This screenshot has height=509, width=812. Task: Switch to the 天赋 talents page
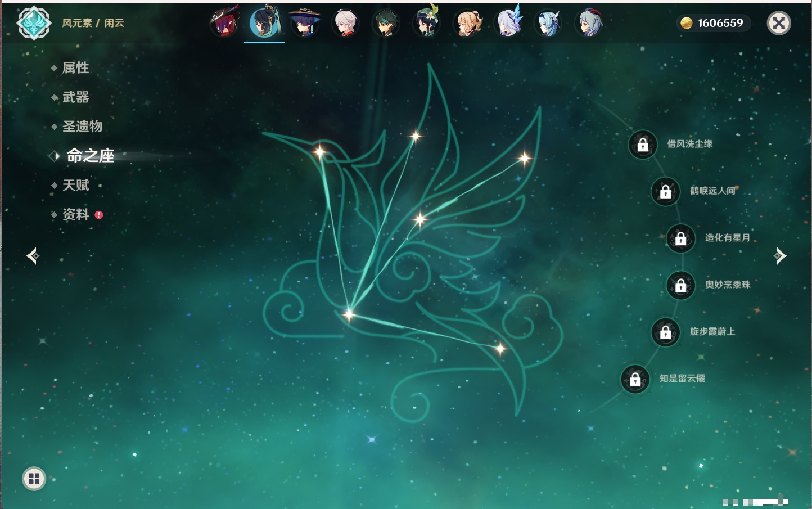(x=75, y=186)
